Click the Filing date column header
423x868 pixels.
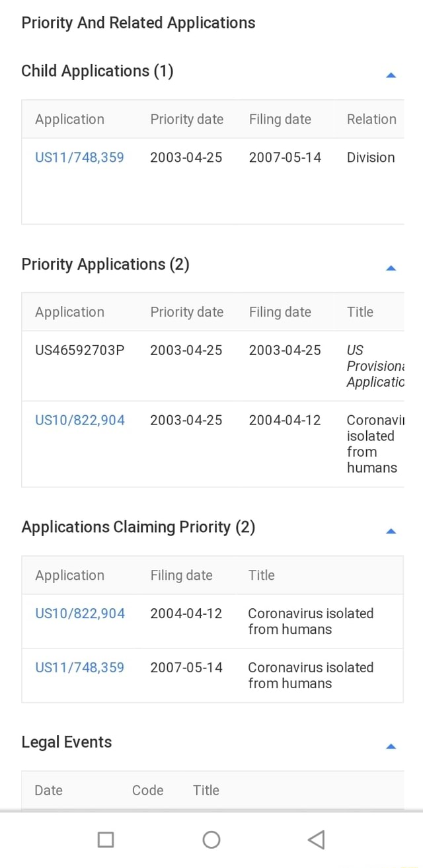click(x=280, y=119)
